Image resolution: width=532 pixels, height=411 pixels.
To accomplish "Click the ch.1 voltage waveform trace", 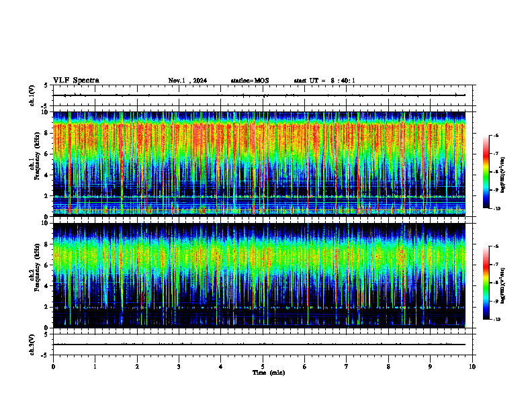I will (x=259, y=95).
